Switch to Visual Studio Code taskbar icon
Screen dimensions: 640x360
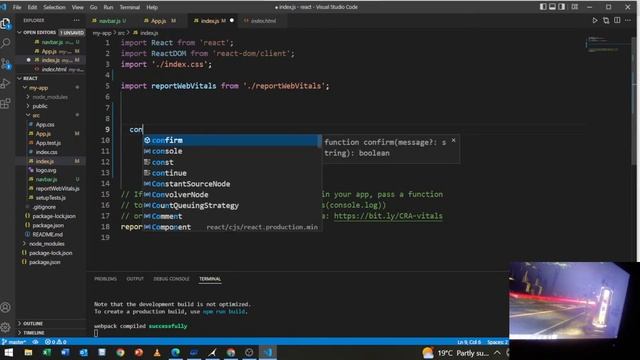point(268,353)
